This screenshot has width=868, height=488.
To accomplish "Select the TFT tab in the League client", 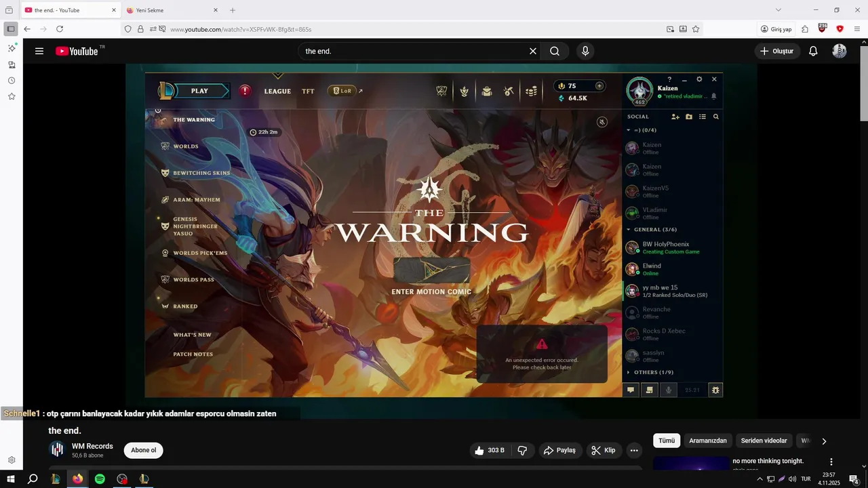I will 308,91.
